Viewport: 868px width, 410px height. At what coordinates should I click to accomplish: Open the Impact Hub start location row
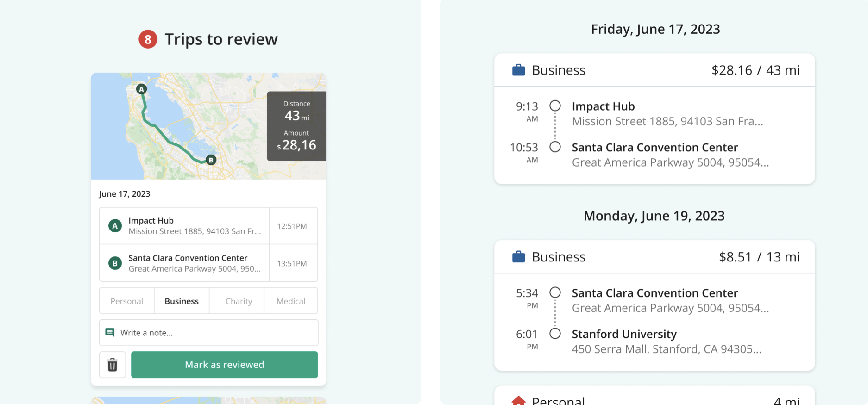[x=185, y=226]
